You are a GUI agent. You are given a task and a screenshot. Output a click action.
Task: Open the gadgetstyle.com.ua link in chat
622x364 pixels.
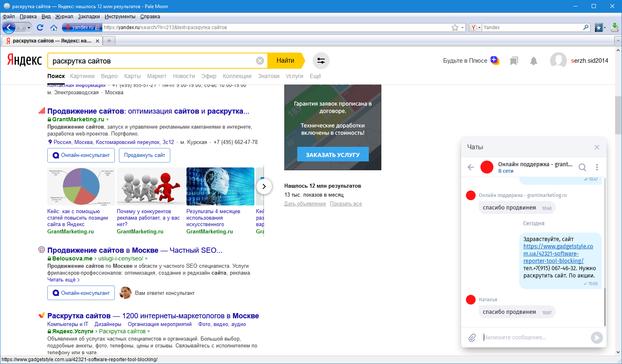coord(558,254)
